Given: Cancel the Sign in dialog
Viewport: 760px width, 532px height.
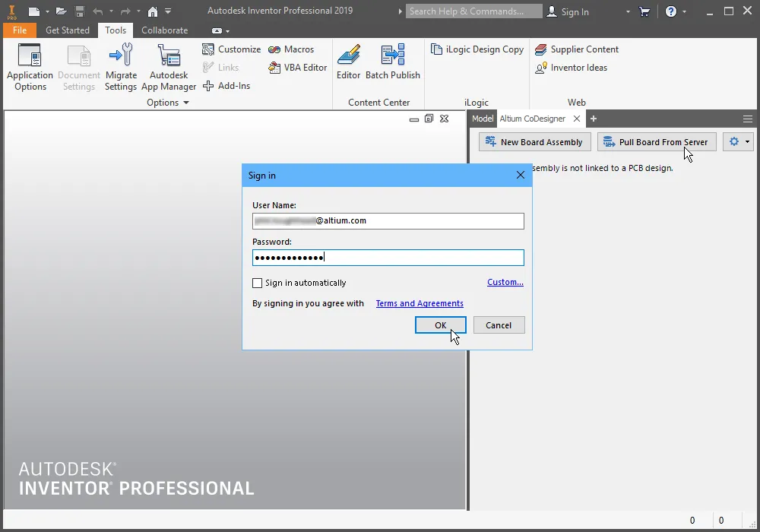Looking at the screenshot, I should point(499,325).
